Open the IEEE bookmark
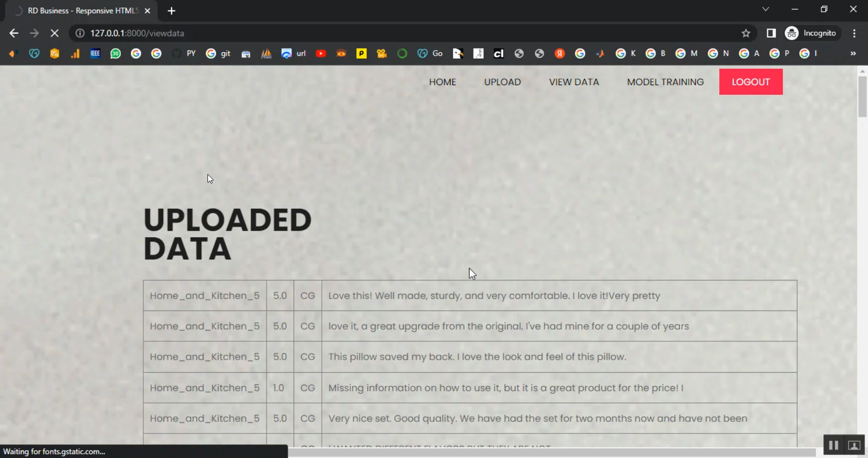The width and height of the screenshot is (868, 458). click(95, 53)
